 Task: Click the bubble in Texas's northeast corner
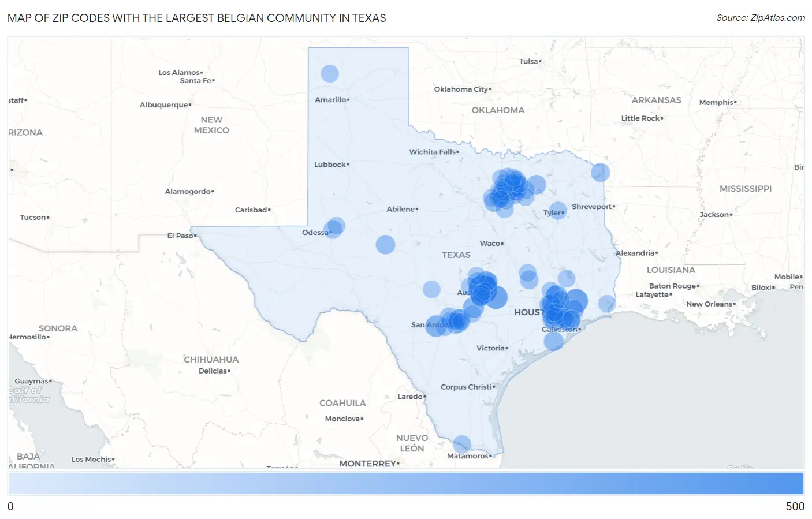coord(601,172)
